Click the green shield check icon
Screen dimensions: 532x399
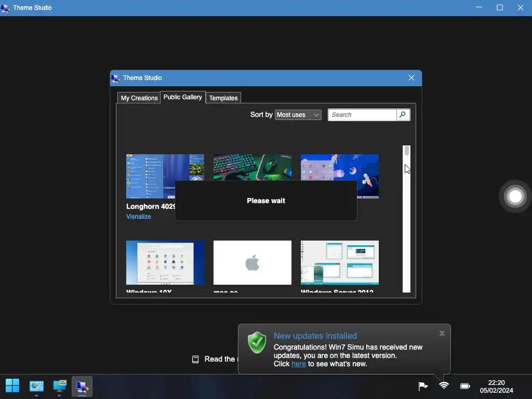257,342
